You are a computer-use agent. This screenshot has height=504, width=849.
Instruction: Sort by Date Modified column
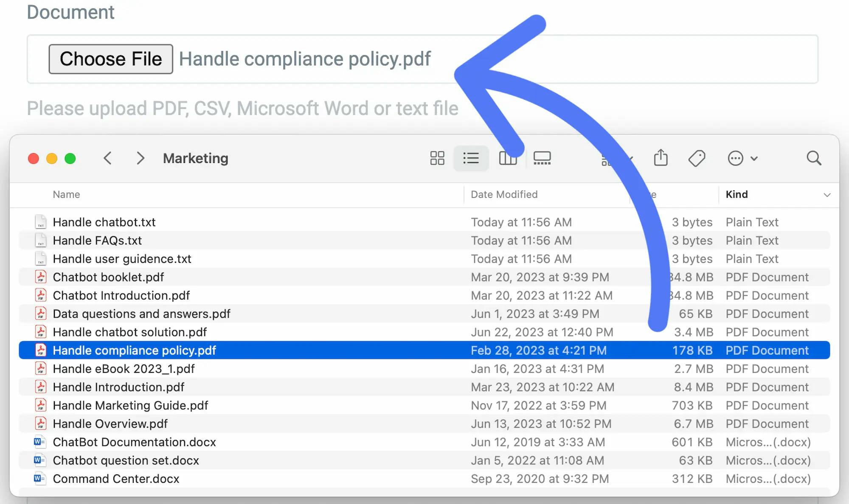(x=504, y=194)
